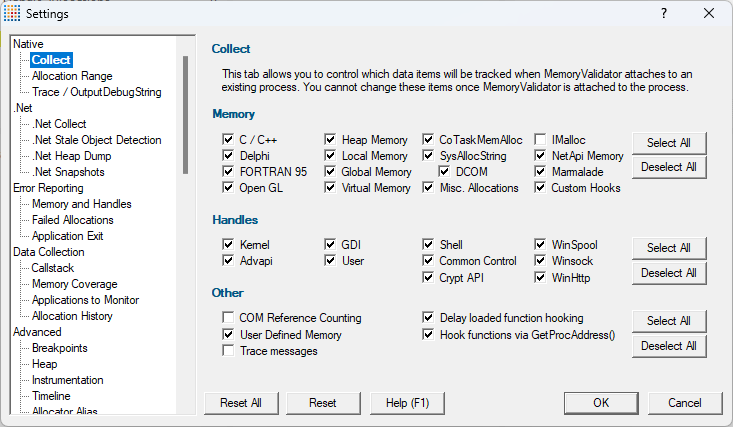733x427 pixels.
Task: Toggle Misc. Allocations checkbox
Action: (428, 188)
